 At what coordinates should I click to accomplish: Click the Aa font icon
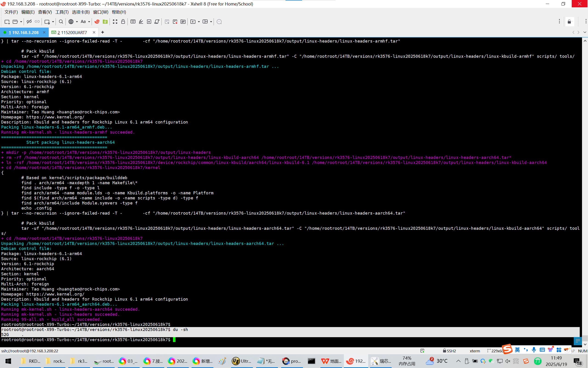click(83, 22)
